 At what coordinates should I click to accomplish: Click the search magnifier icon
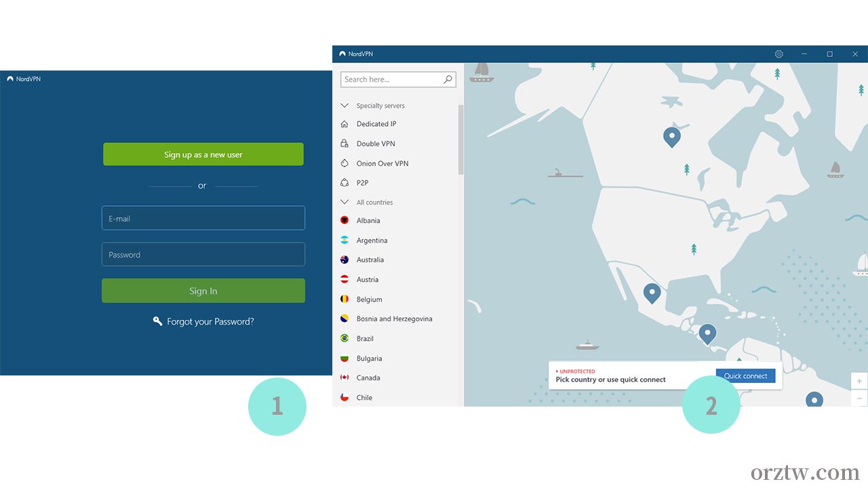pos(448,79)
